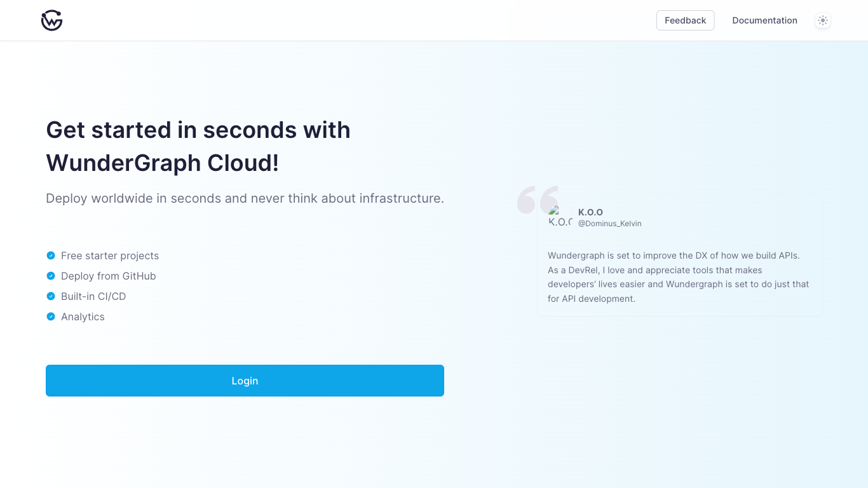Click the checkmark icon beside Analytics
This screenshot has width=868, height=488.
coord(51,316)
